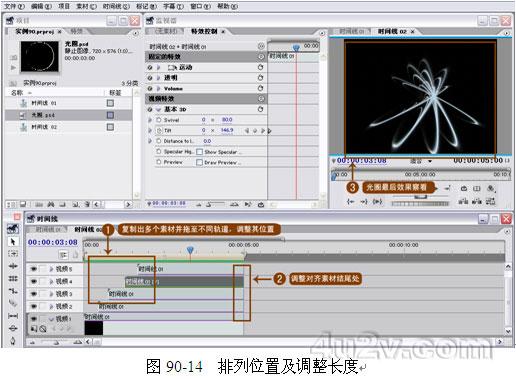516x379 pixels.
Task: Open the 字幕 (Title) menu
Action: point(173,6)
